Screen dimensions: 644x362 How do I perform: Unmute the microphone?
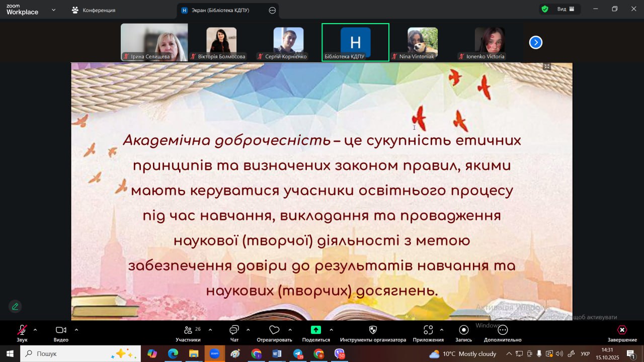[x=22, y=330]
